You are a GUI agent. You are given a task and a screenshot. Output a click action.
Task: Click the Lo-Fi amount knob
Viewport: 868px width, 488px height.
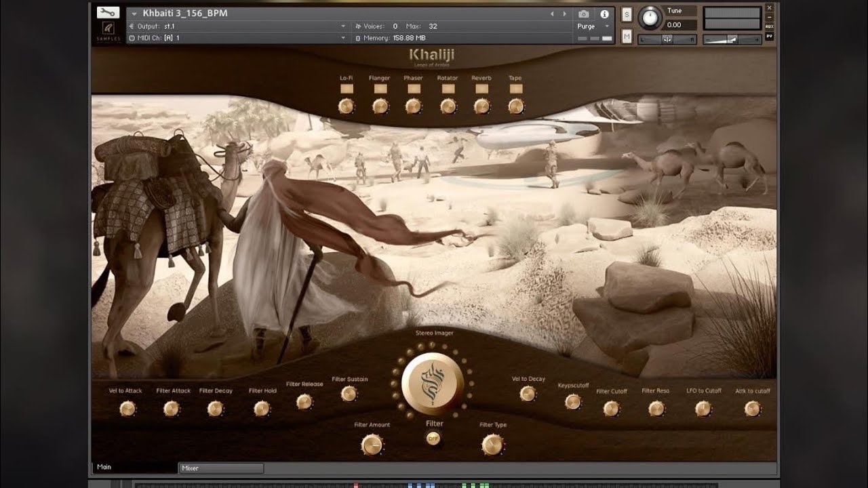[347, 106]
